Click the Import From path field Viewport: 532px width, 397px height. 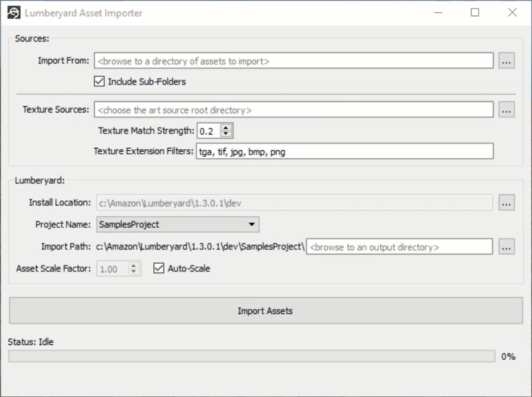click(x=293, y=61)
